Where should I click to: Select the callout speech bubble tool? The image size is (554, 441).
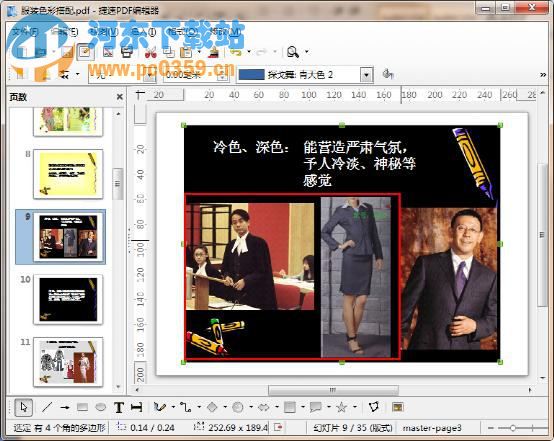[316, 407]
